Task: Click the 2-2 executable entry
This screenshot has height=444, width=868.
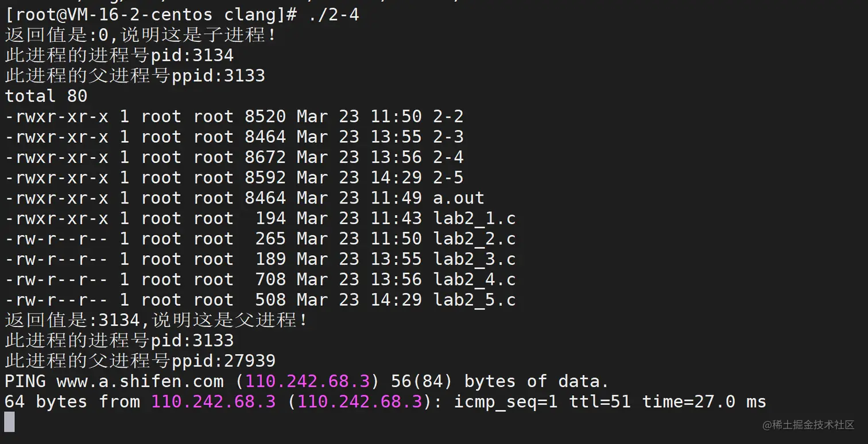Action: 448,117
